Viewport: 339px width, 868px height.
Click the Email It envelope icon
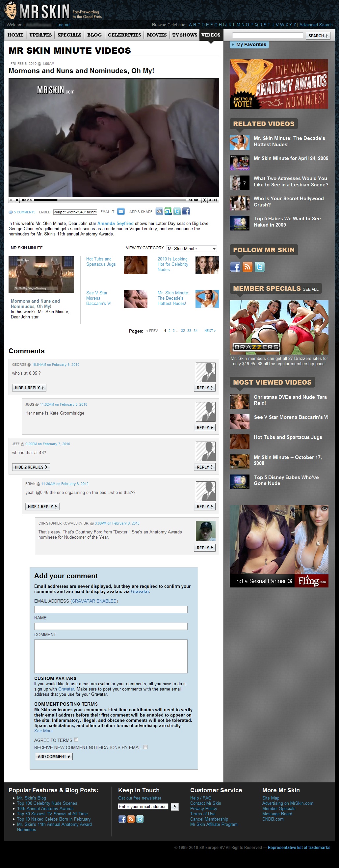tap(121, 211)
